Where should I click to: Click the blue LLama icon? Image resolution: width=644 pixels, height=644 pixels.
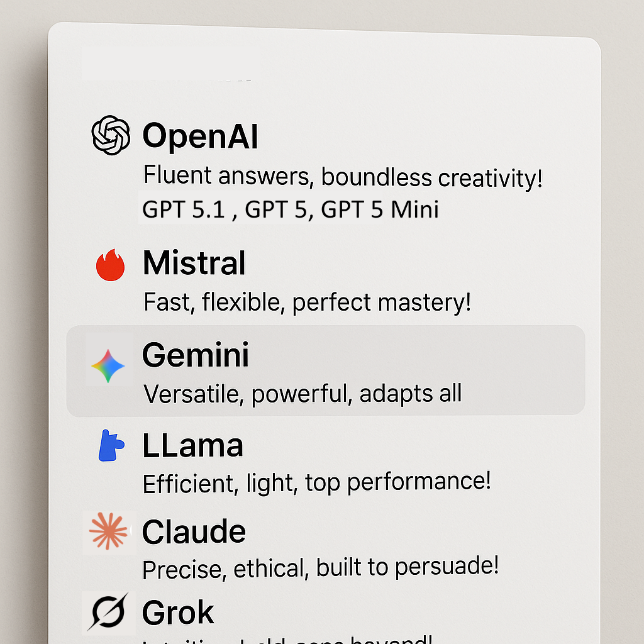109,446
